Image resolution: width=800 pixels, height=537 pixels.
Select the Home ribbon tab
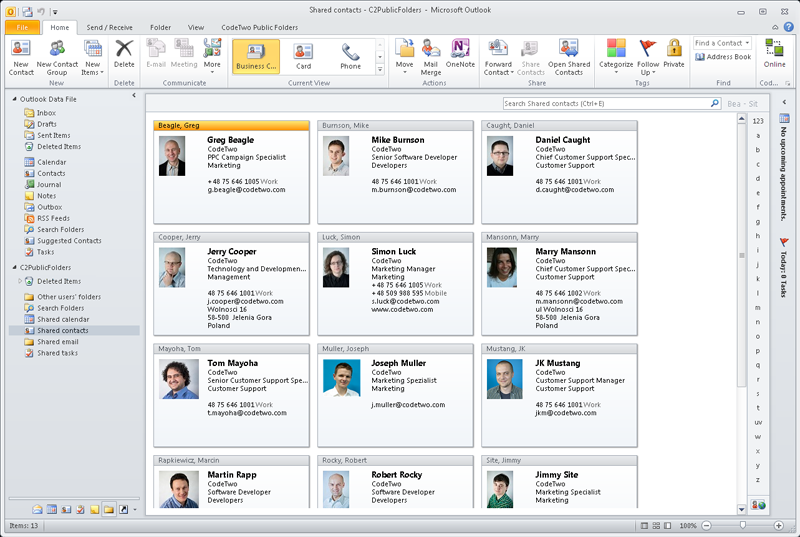[60, 28]
